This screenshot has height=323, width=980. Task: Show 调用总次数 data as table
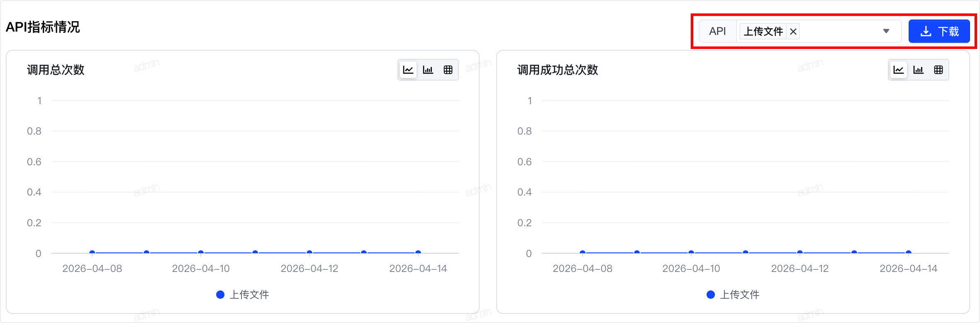(x=448, y=70)
